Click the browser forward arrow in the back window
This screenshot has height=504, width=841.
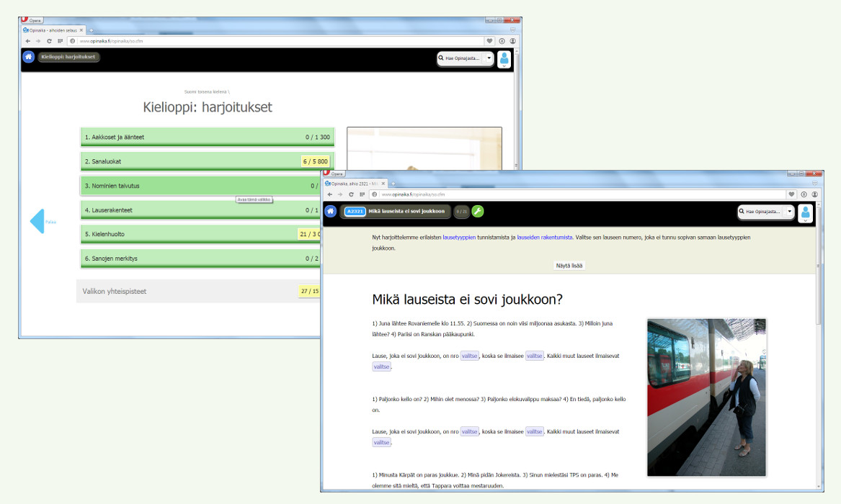point(38,41)
